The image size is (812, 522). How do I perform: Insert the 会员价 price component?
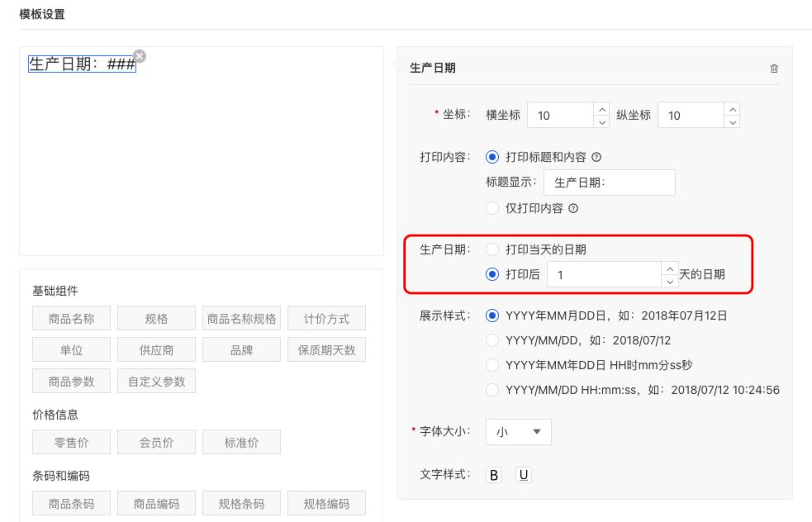(155, 442)
